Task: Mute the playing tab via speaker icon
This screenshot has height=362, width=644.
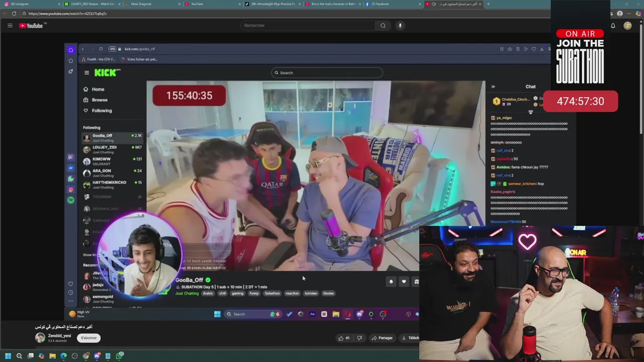Action: tap(434, 4)
